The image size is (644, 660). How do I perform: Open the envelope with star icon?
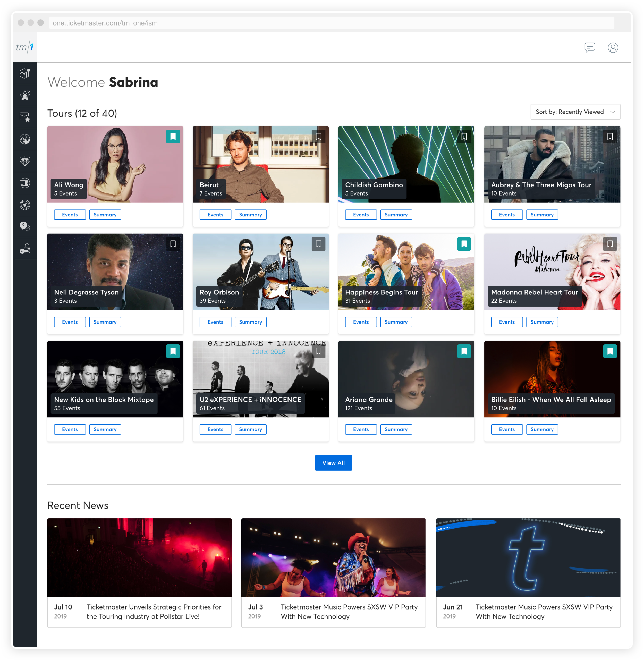[25, 117]
